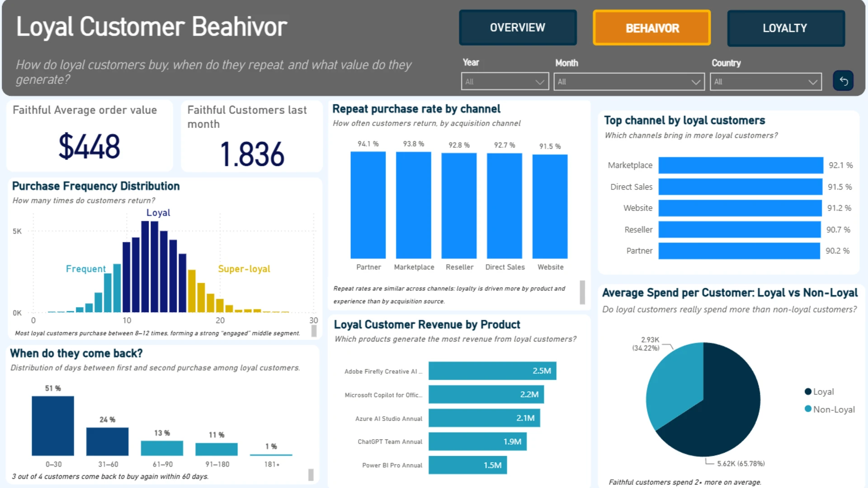Open the Country dropdown chevron
Screen dimensions: 868x488
click(812, 82)
